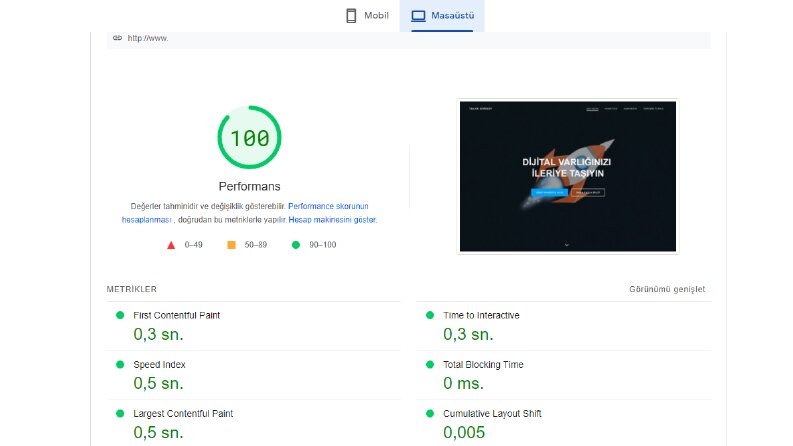Image resolution: width=793 pixels, height=446 pixels.
Task: Click the 0,3 sn. Time to Interactive value
Action: (468, 334)
